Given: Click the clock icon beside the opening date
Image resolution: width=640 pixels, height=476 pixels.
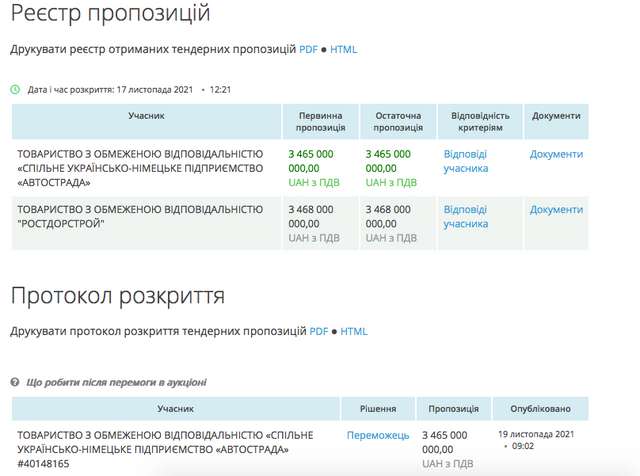Looking at the screenshot, I should [15, 89].
